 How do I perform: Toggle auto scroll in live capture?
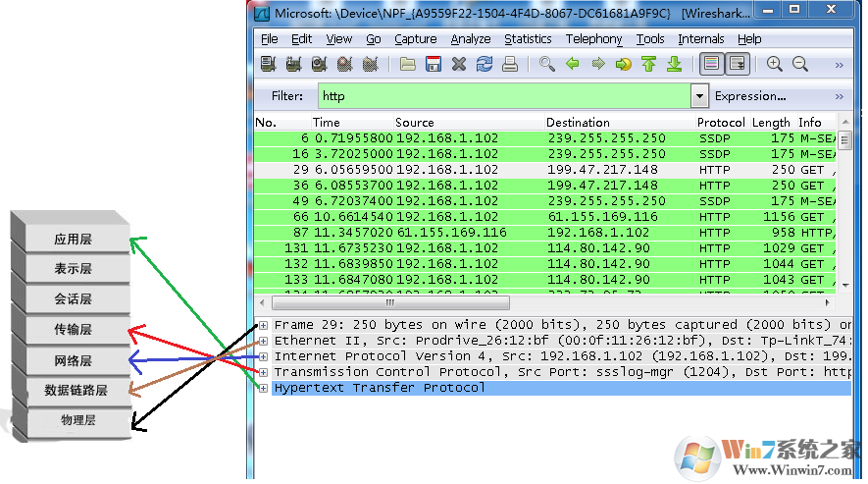(738, 65)
